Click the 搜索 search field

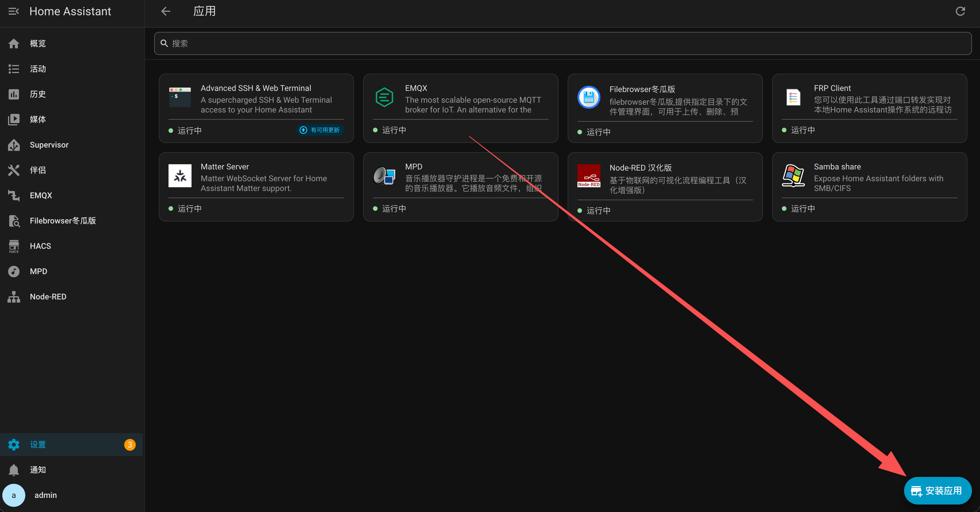(x=563, y=43)
